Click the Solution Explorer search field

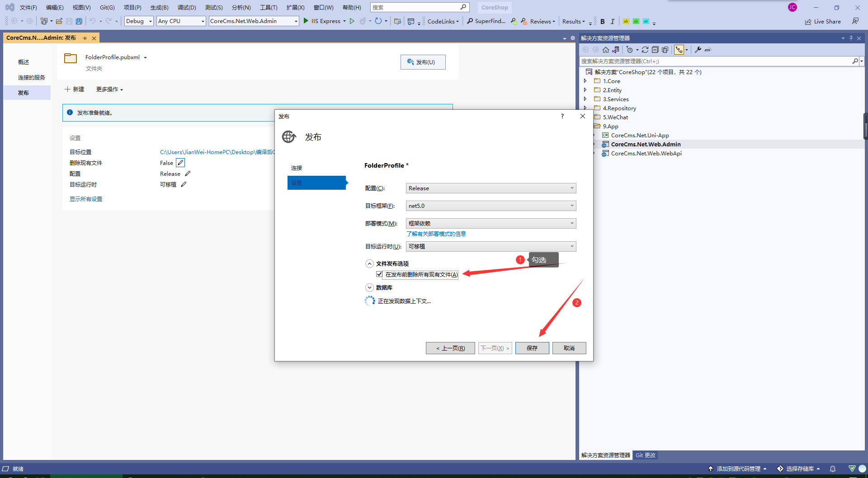click(x=714, y=61)
